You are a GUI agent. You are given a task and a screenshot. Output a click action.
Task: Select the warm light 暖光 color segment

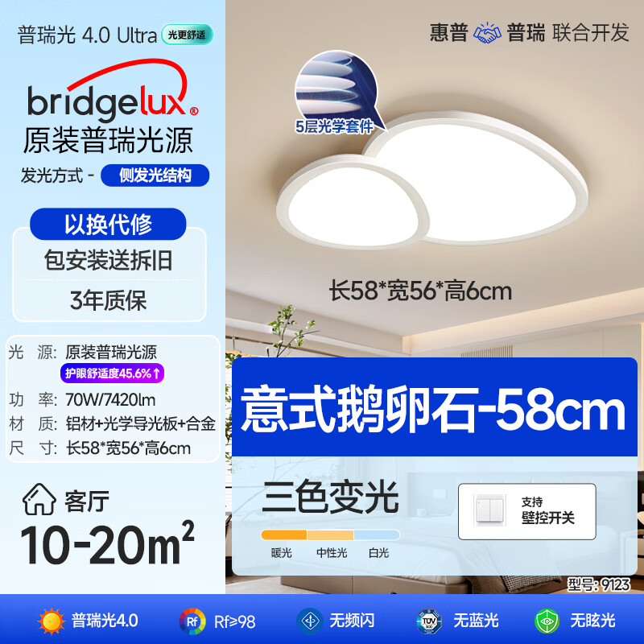tap(284, 535)
